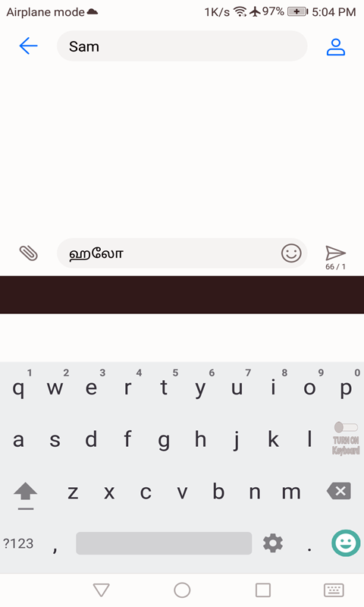The height and width of the screenshot is (607, 364).
Task: Tap the period key
Action: pyautogui.click(x=309, y=543)
